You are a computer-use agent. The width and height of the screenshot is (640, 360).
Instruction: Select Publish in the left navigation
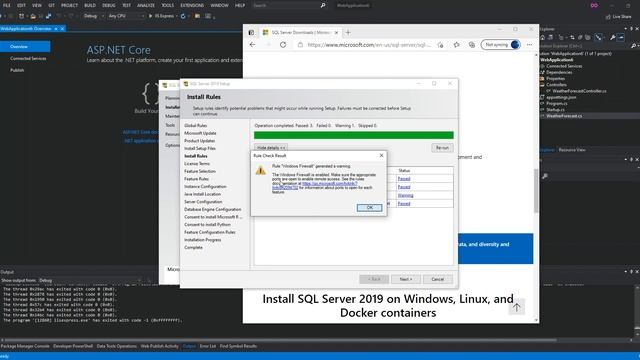pyautogui.click(x=17, y=70)
